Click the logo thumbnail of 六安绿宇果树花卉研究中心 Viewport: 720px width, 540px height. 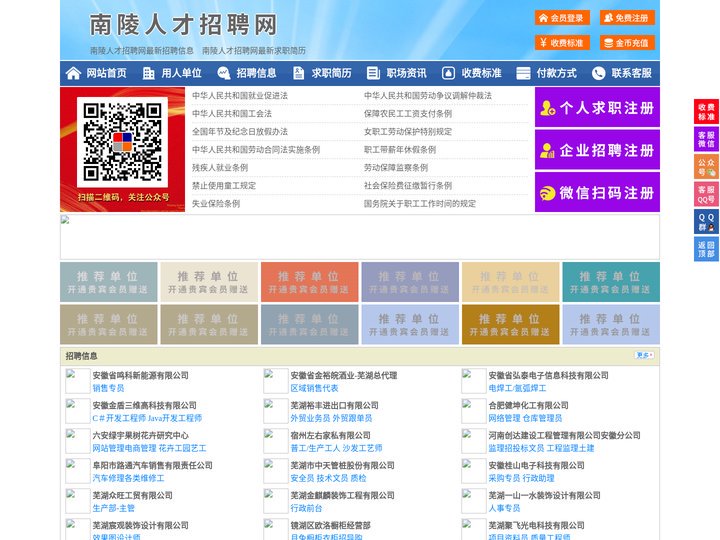tap(78, 441)
